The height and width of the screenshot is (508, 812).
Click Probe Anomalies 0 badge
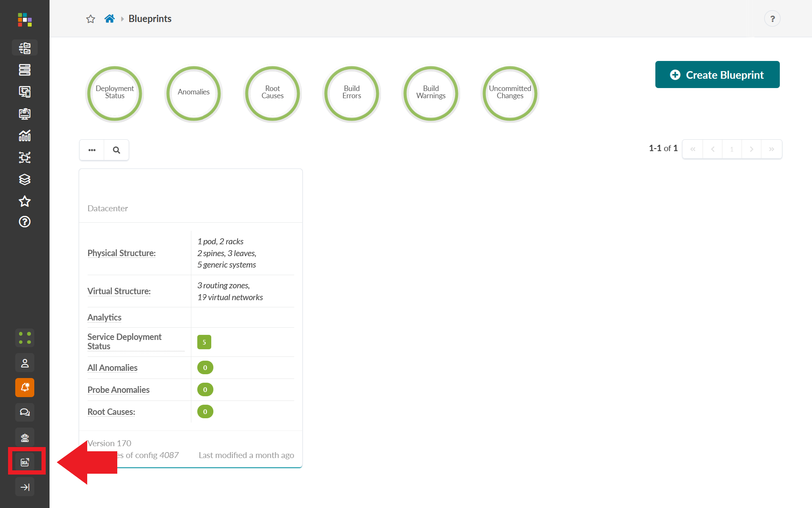point(205,389)
